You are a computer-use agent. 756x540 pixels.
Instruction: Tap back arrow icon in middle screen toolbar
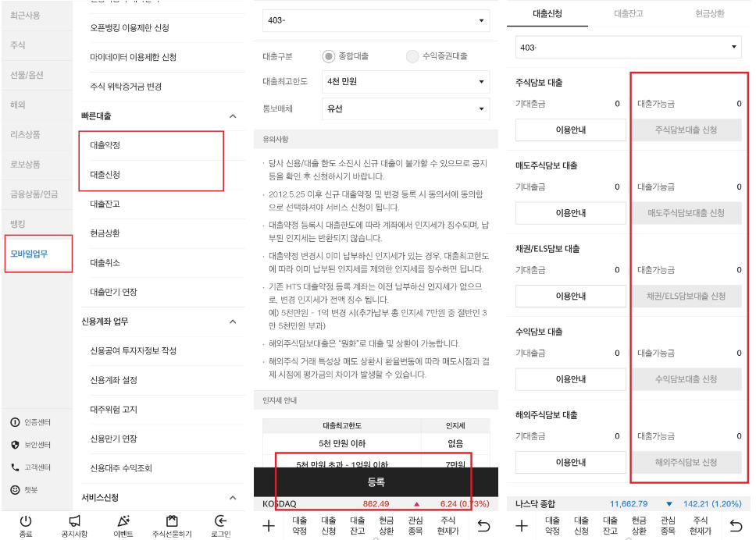pos(483,525)
